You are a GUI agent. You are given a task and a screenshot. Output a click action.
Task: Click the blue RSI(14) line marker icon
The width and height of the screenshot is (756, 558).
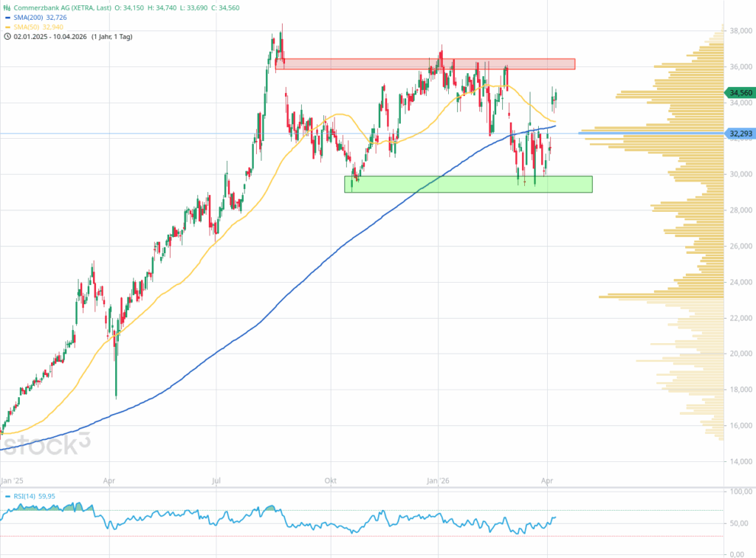[7, 496]
